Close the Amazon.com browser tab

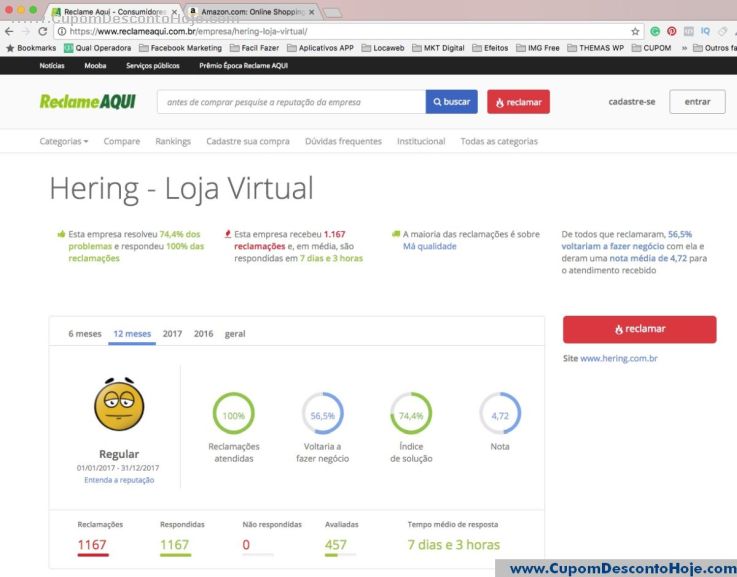click(312, 12)
